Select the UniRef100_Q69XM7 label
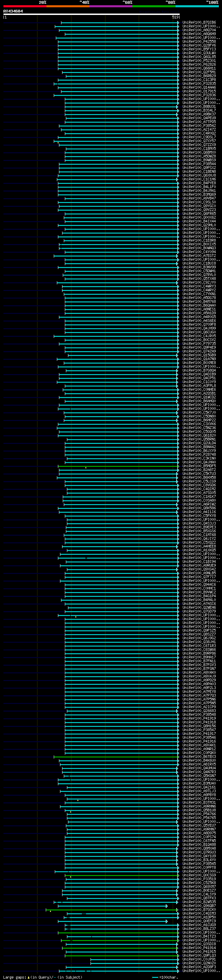 [x=199, y=886]
